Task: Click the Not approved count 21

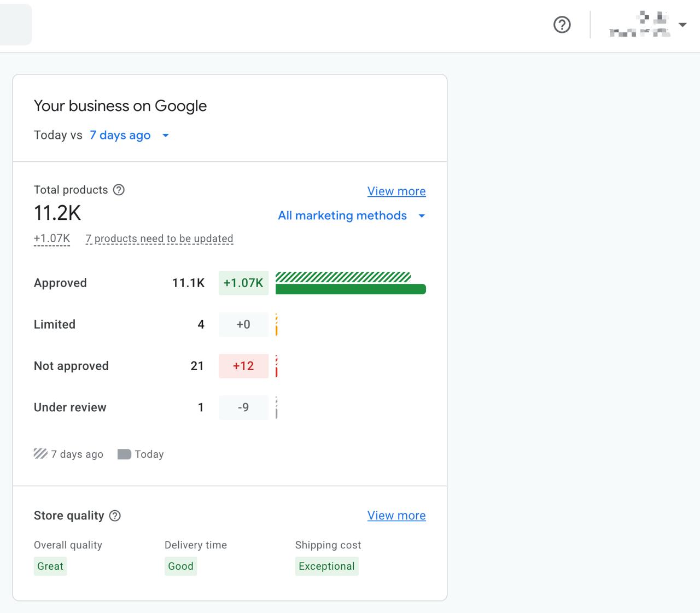Action: (x=197, y=366)
